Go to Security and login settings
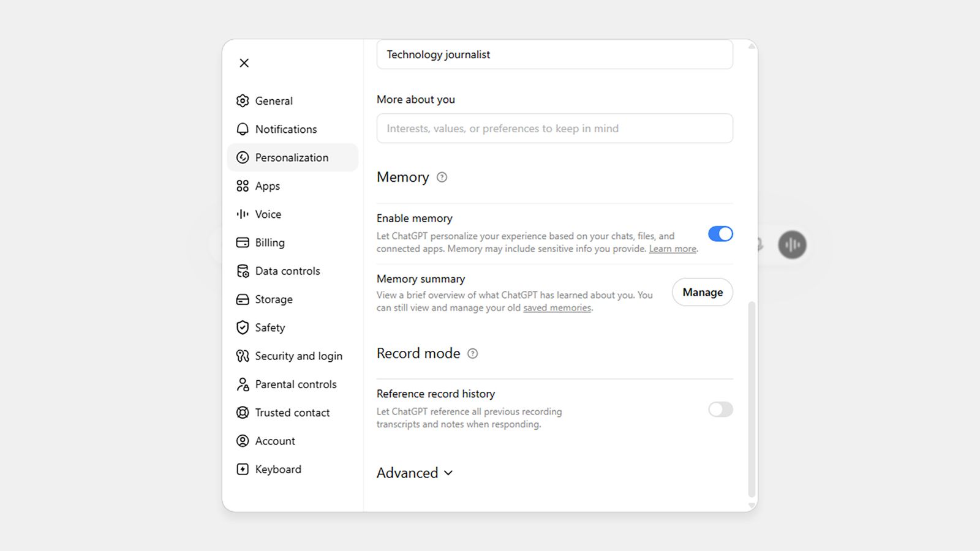The height and width of the screenshot is (551, 980). pos(293,356)
